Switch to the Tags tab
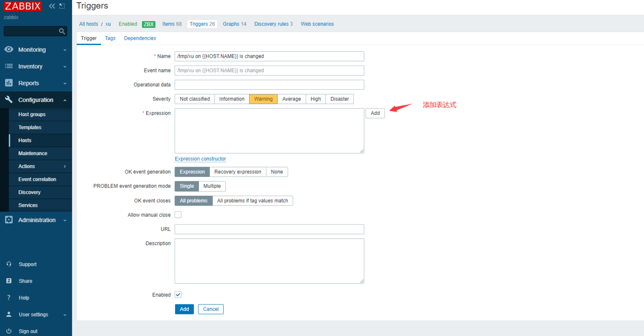 [x=110, y=38]
